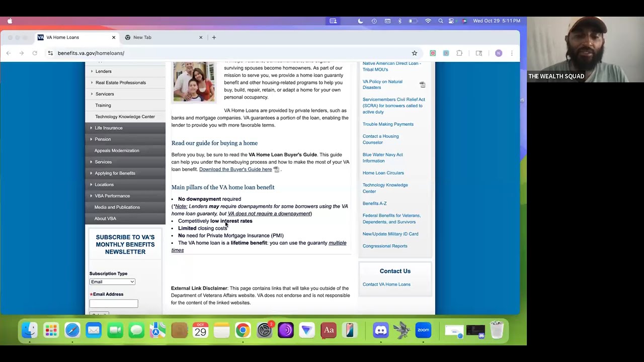The height and width of the screenshot is (362, 644).
Task: Open Download the Buyer's Guide here link
Action: pos(235,169)
